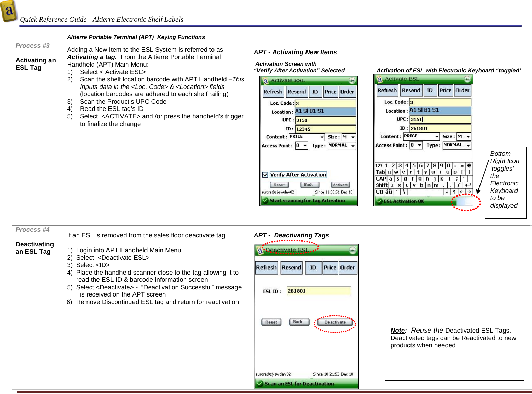Open the Type NORMAL dropdown in the left Activate screen
Screen dimensions: 532x394
(x=342, y=146)
